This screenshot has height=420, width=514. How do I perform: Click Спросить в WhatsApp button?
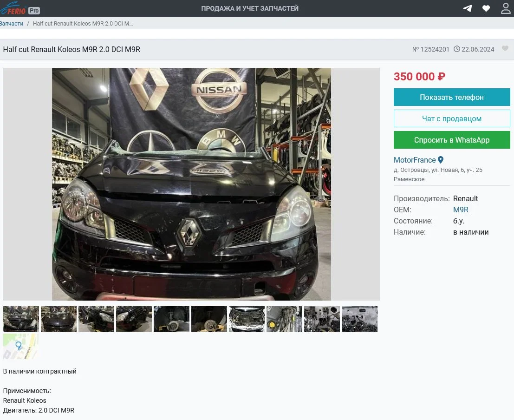click(452, 140)
